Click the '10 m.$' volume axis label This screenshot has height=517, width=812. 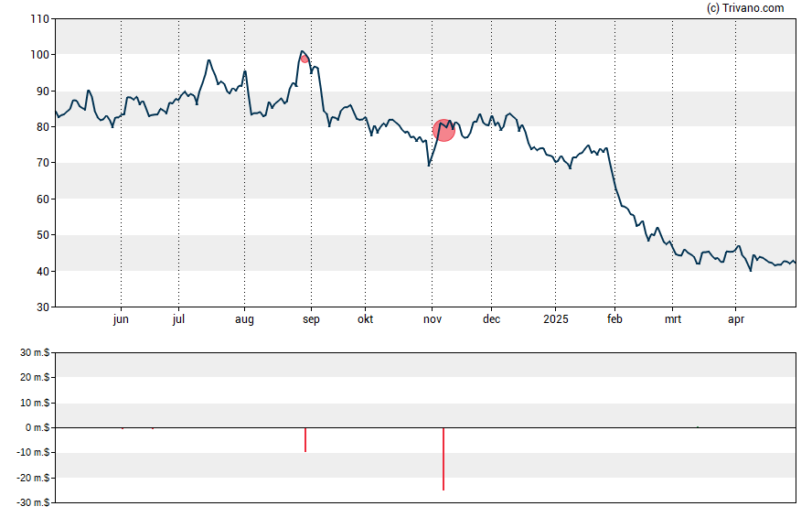tap(35, 403)
